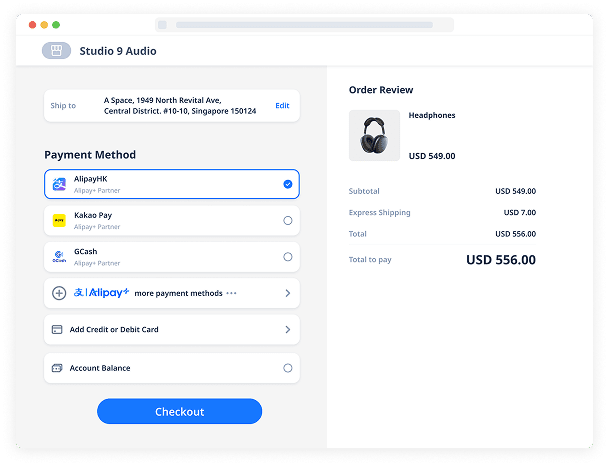
Task: Click the 'Subtotal' label
Action: pyautogui.click(x=364, y=191)
